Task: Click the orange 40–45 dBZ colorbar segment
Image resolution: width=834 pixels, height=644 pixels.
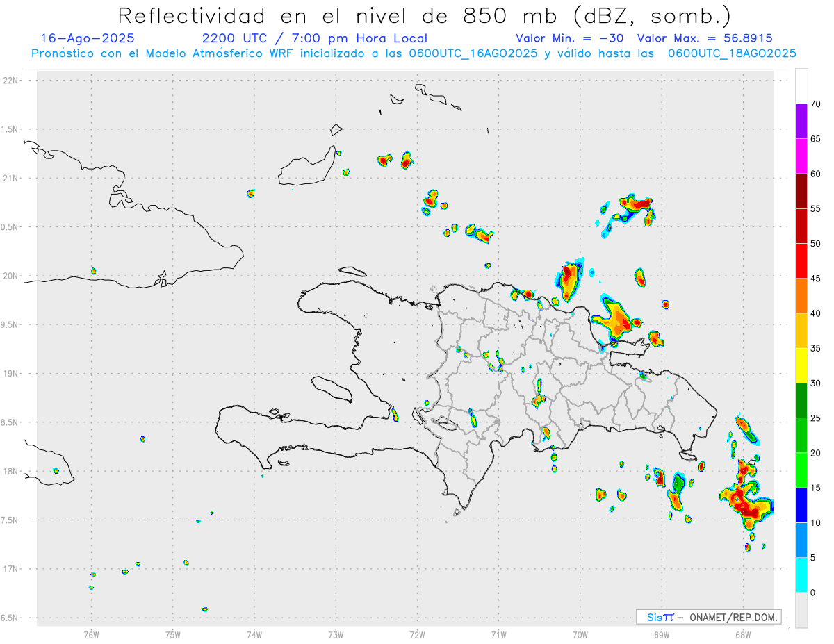Action: [801, 296]
